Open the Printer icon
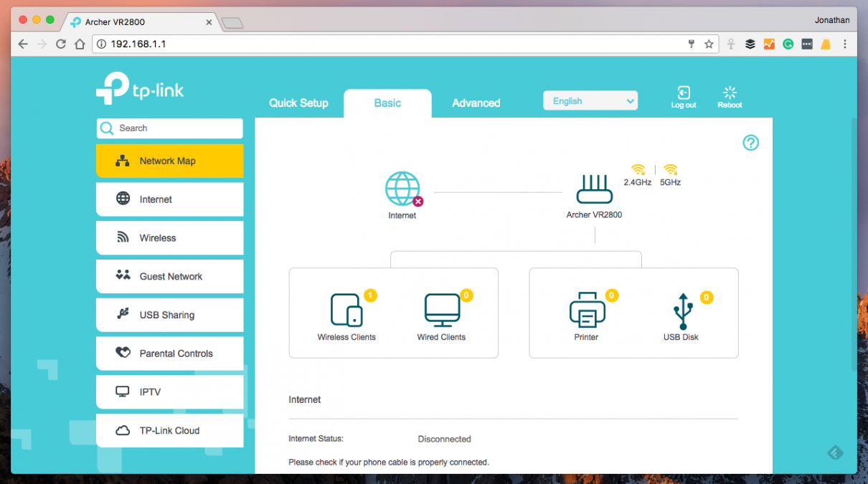The width and height of the screenshot is (868, 484). point(587,310)
